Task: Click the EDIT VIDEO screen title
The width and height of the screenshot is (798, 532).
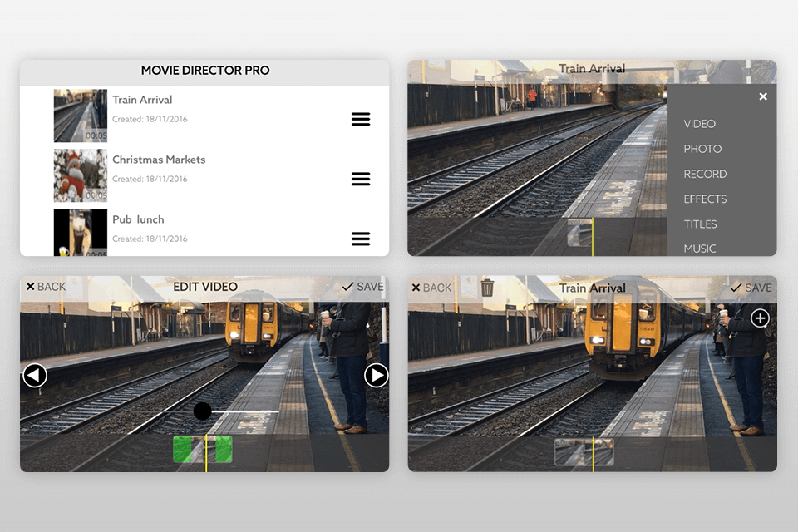Action: [205, 287]
